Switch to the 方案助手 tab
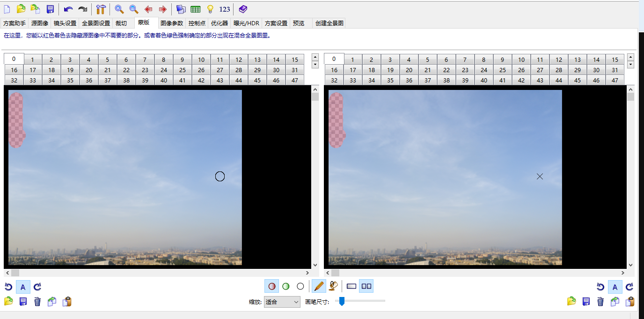 pyautogui.click(x=15, y=23)
